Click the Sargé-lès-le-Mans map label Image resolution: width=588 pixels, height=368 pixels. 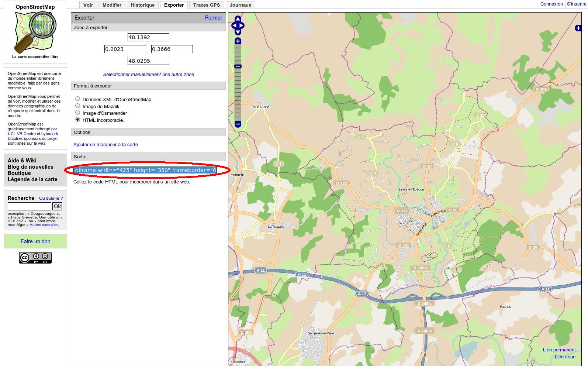[x=321, y=333]
